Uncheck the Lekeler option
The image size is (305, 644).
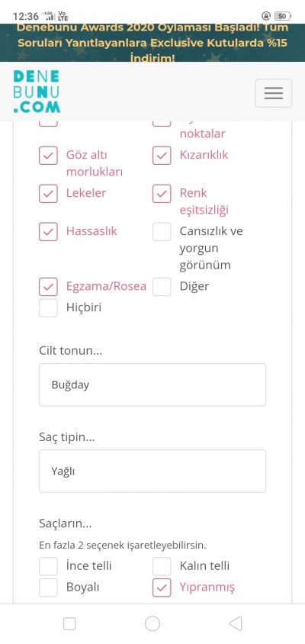tap(48, 194)
